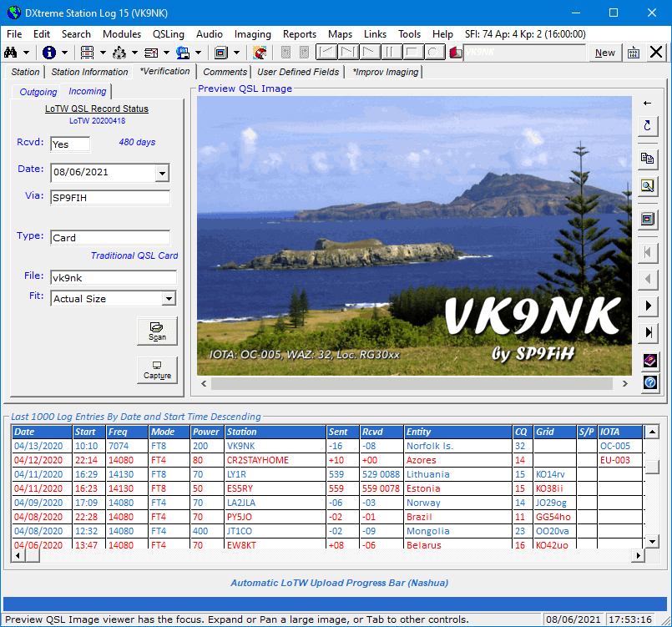
Task: Click the imaging monitor toolbar icon
Action: 220,51
